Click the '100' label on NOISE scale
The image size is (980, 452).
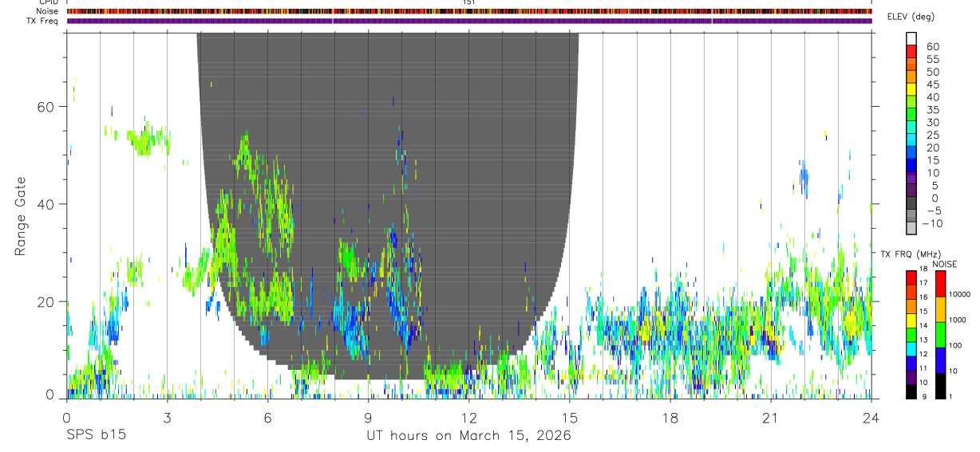957,345
